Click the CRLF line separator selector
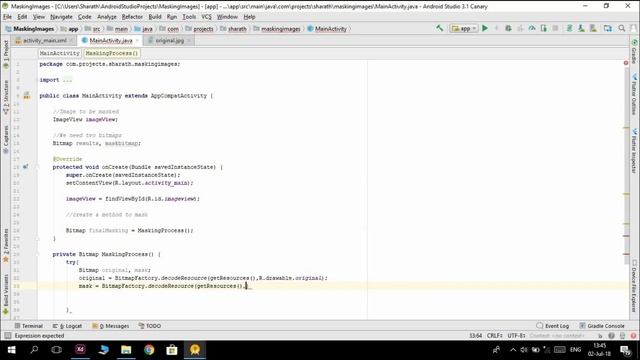 tap(494, 336)
